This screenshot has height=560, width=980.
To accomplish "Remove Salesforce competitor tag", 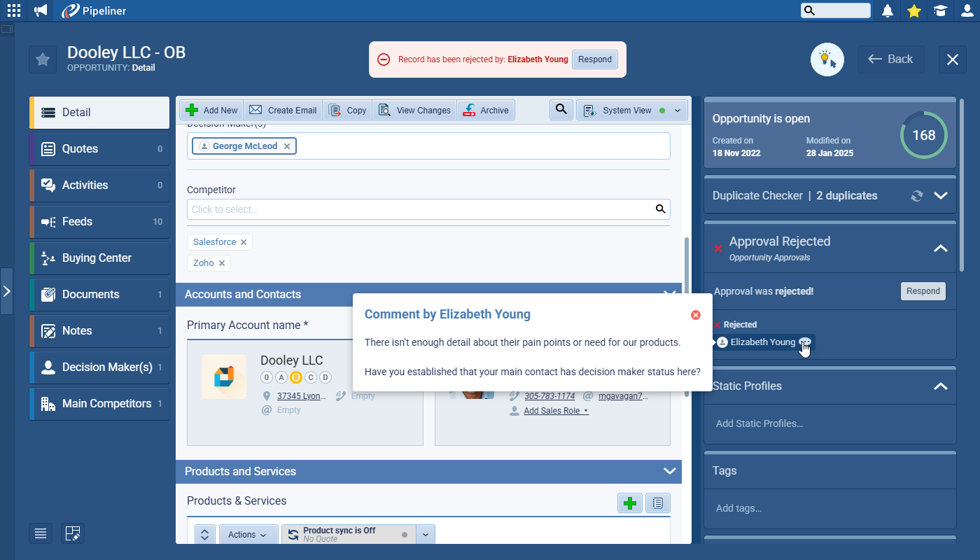I will [x=244, y=242].
